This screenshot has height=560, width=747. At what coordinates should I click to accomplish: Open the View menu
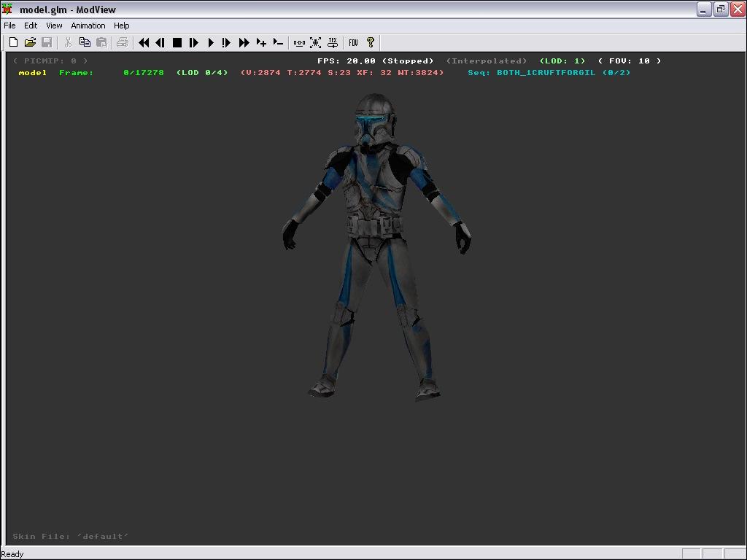(x=54, y=26)
